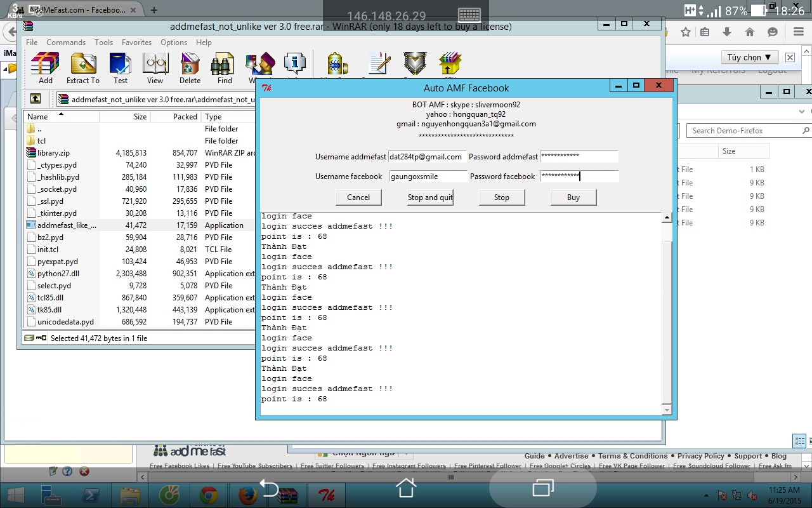
Task: Click the Info icon in WinRAR toolbar
Action: [x=296, y=63]
